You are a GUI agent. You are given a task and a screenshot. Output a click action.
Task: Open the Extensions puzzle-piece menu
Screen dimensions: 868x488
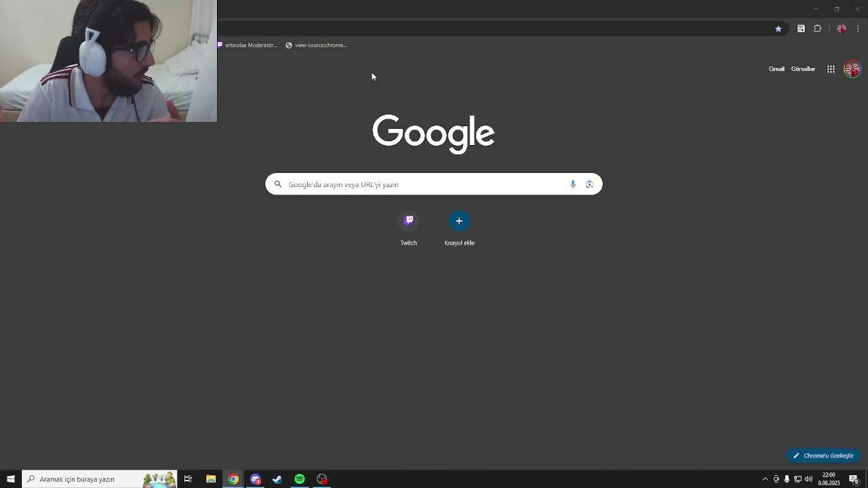[817, 28]
